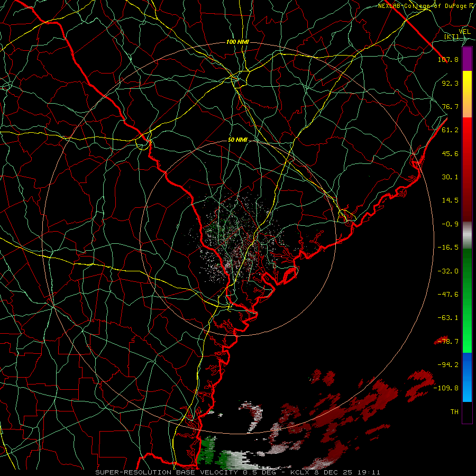The image size is (476, 476).
Task: Click the -32.0 legend value
Action: coord(448,271)
